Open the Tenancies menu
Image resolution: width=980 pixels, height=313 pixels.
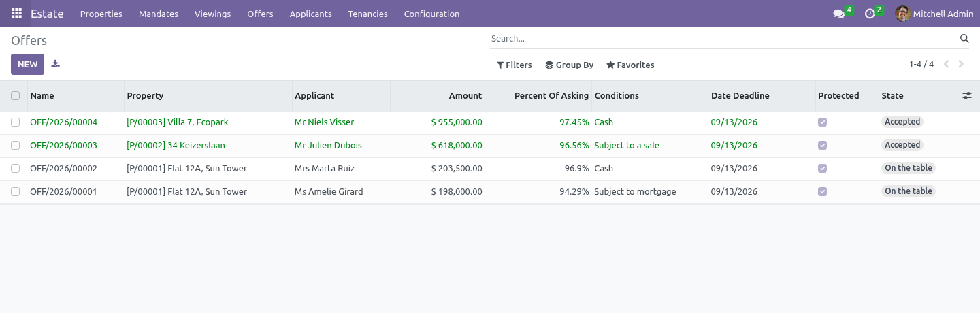click(367, 14)
